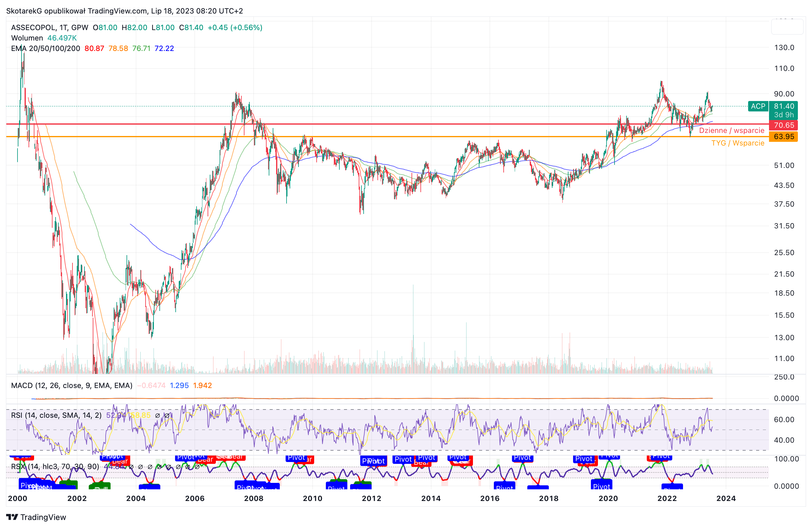Click the ACP ticker price label

tap(758, 106)
